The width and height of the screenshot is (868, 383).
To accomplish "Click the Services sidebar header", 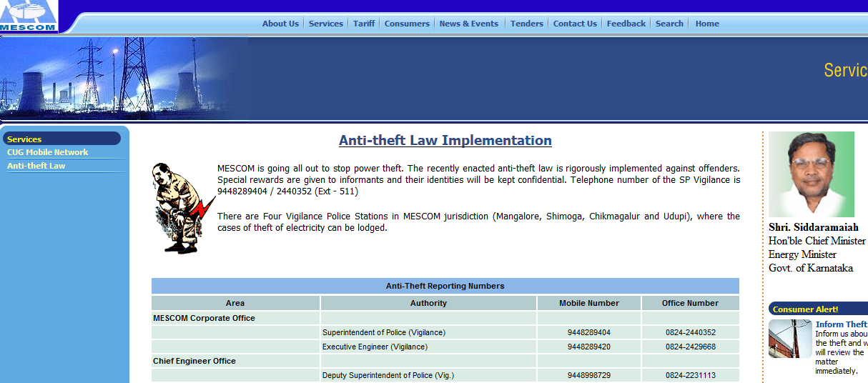I will tap(61, 139).
